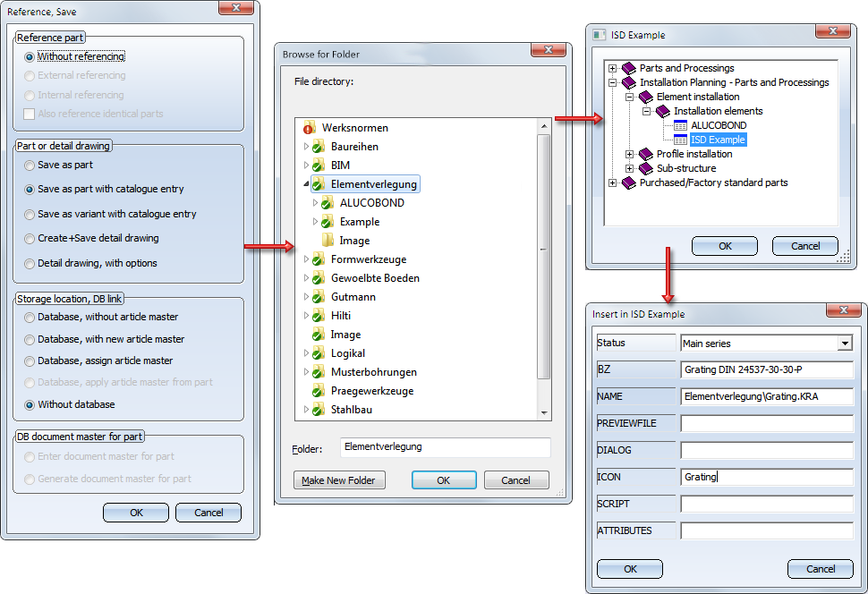
Task: Click the Sub-structure book icon
Action: (x=646, y=168)
